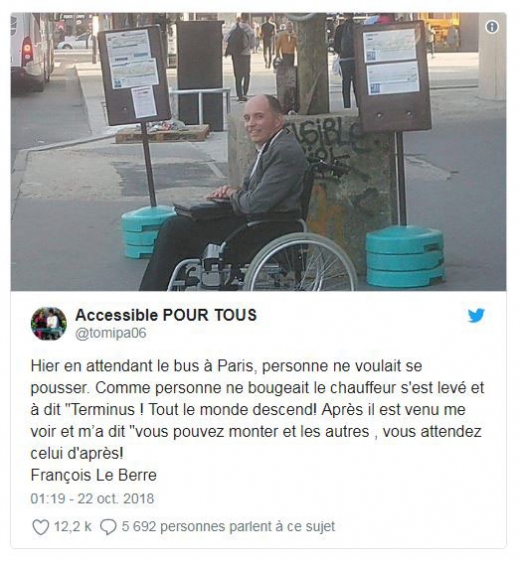View the 12,2 k likes count
The height and width of the screenshot is (561, 520).
coord(73,527)
